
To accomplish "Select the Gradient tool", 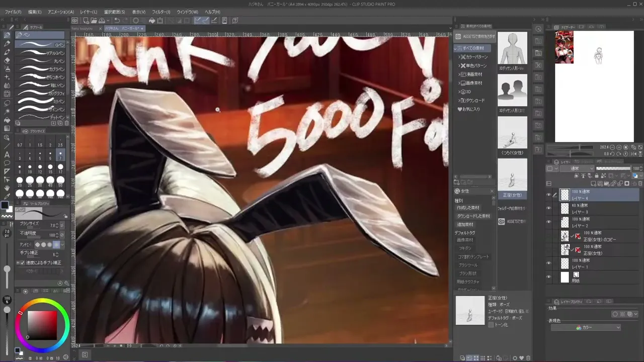I will [x=7, y=129].
